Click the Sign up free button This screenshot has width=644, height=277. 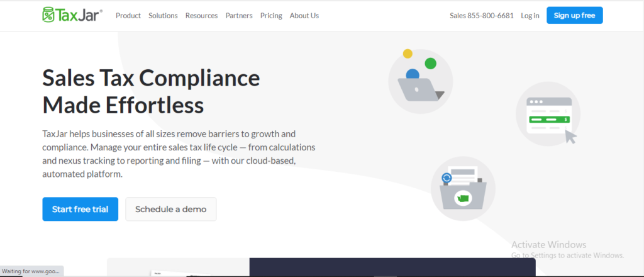coord(575,15)
